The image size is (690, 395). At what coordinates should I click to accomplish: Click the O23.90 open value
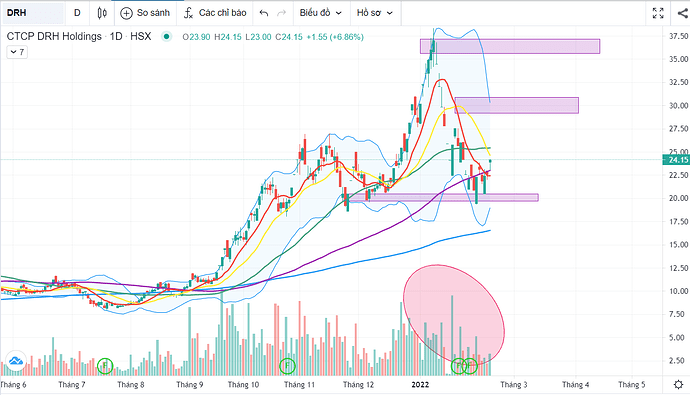(x=196, y=37)
